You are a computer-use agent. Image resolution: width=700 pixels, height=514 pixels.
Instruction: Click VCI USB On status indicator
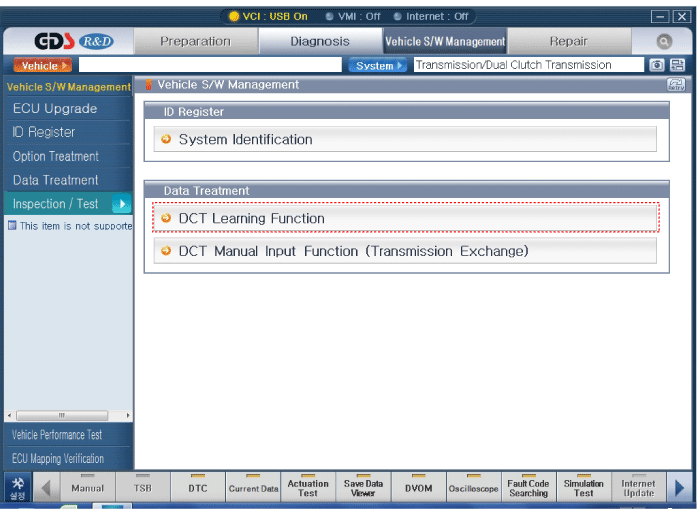[268, 17]
